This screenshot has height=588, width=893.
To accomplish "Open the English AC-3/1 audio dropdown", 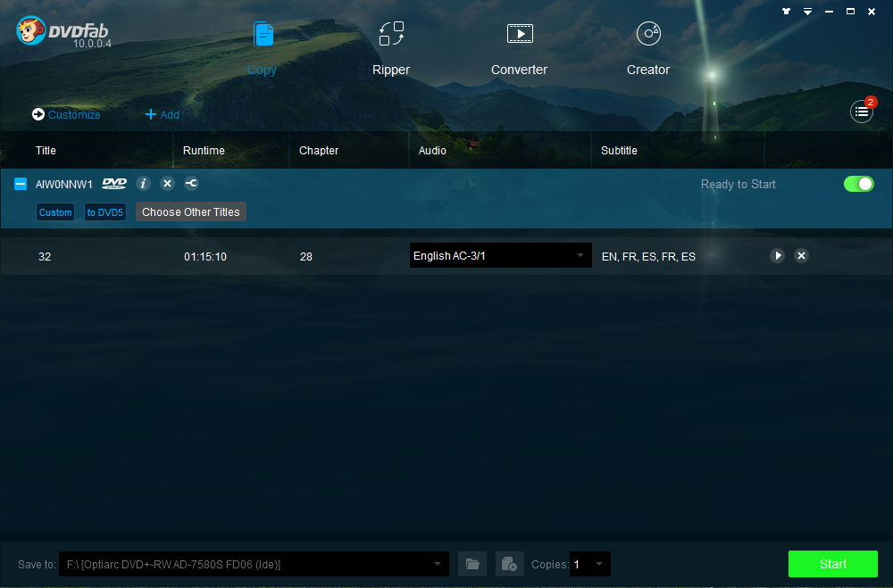I will (501, 255).
